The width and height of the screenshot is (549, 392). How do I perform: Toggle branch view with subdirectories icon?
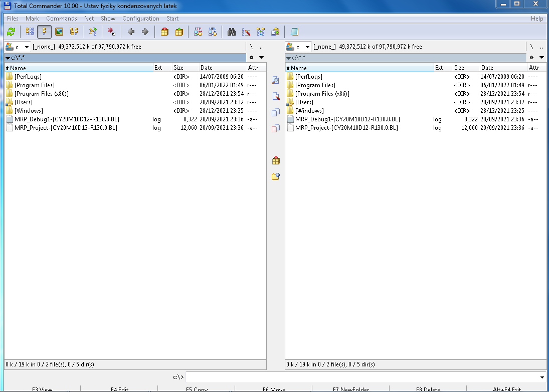(x=92, y=32)
